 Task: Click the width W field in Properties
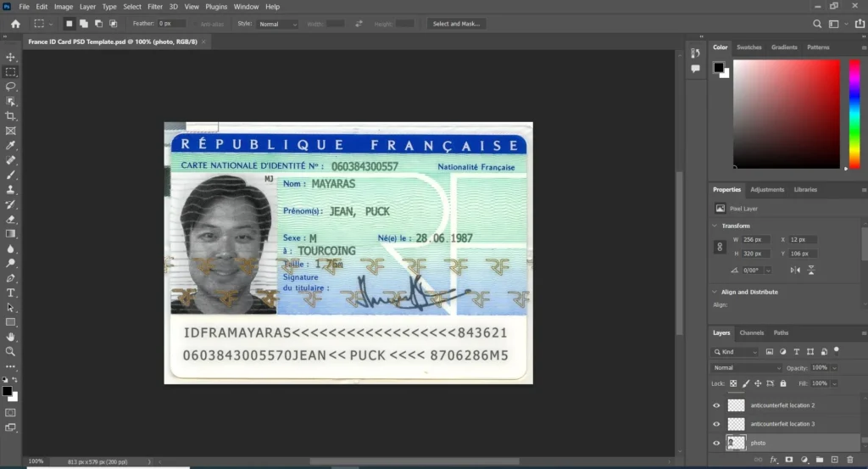755,240
